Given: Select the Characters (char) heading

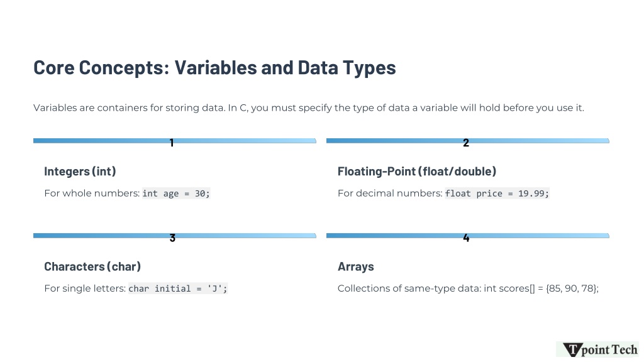Looking at the screenshot, I should 92,266.
